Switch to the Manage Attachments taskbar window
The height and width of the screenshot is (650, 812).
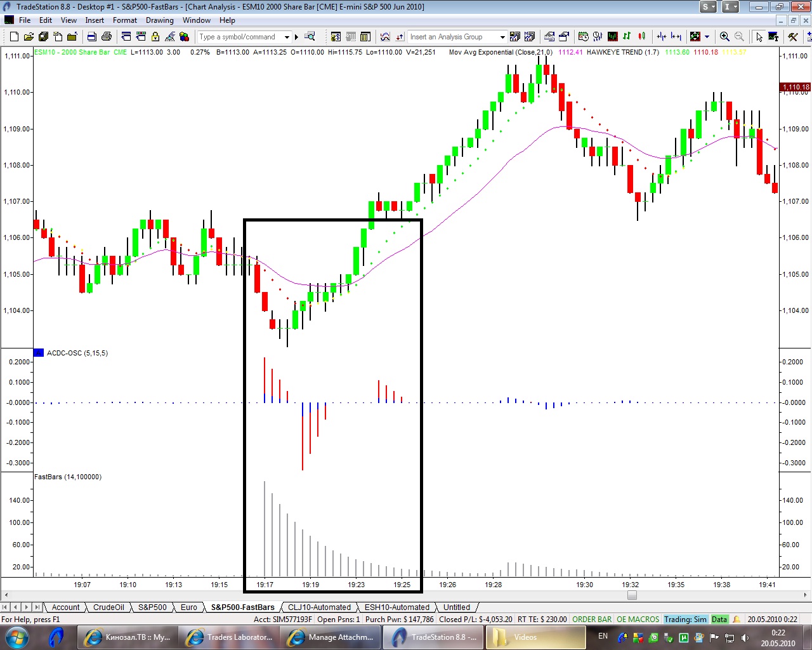[x=331, y=637]
